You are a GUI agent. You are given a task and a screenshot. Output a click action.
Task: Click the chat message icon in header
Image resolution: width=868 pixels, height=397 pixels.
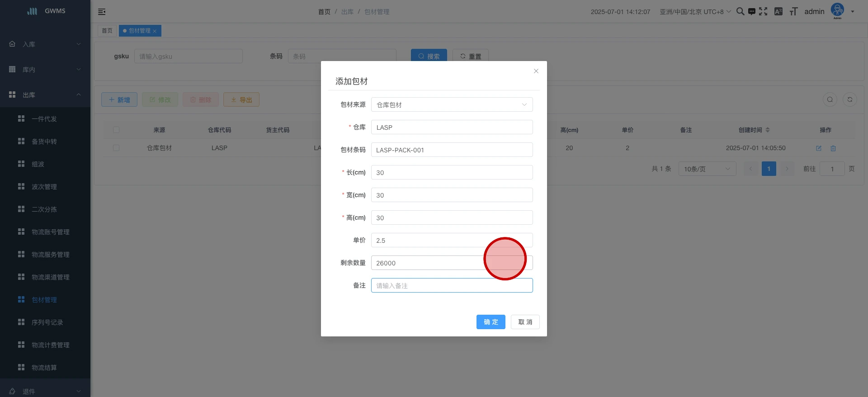[x=751, y=11]
